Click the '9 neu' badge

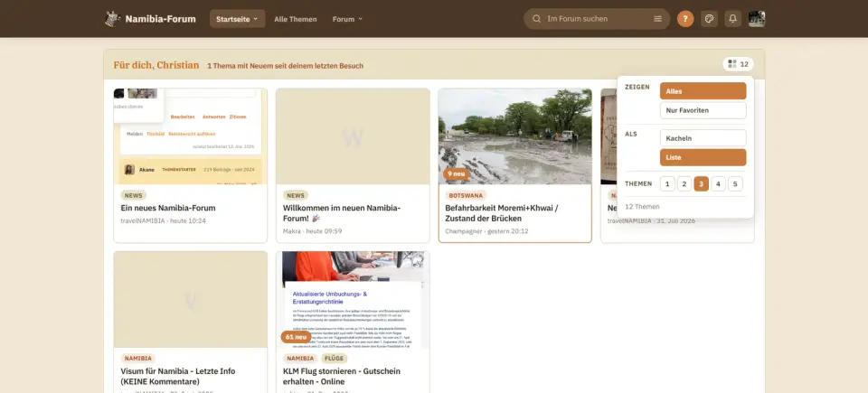(456, 173)
